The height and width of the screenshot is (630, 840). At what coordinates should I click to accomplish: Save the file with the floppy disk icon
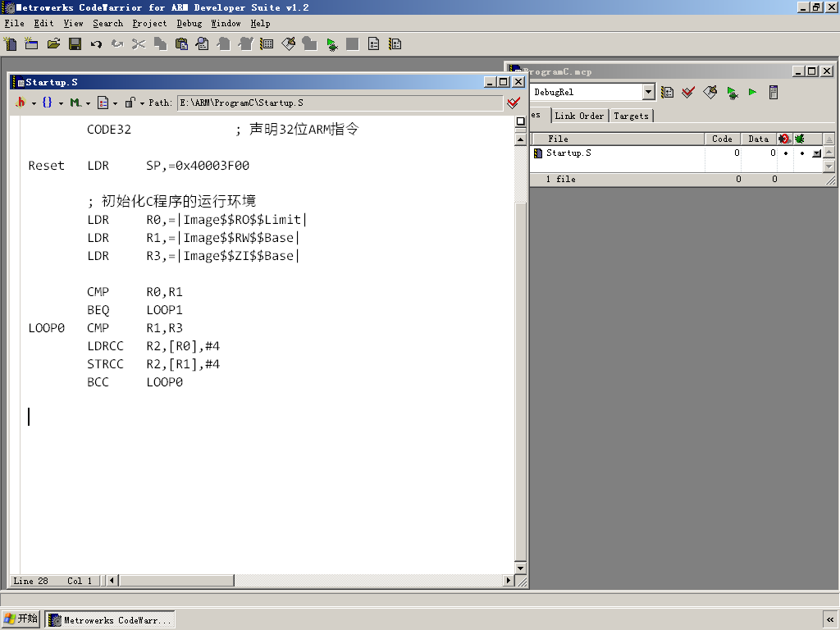coord(75,44)
